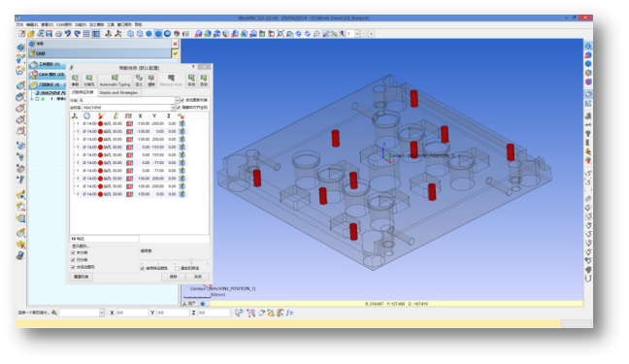Open the CAM menu in the menu bar
Image resolution: width=629 pixels, height=364 pixels.
64,25
